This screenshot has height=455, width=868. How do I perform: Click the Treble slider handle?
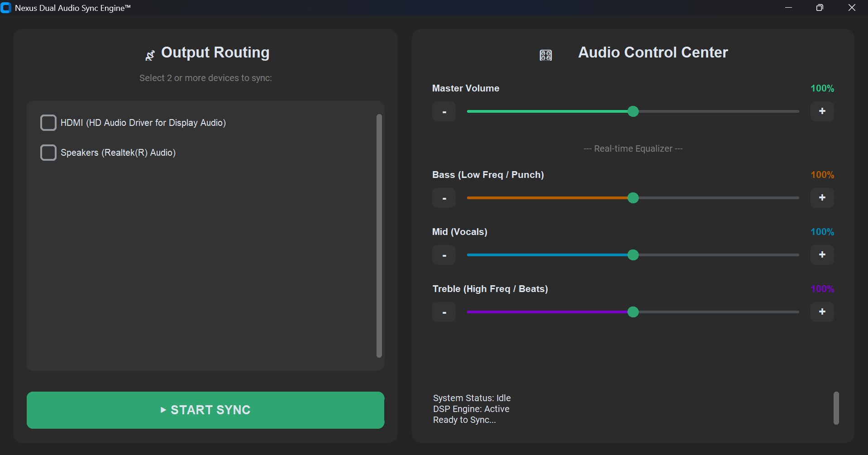tap(633, 312)
